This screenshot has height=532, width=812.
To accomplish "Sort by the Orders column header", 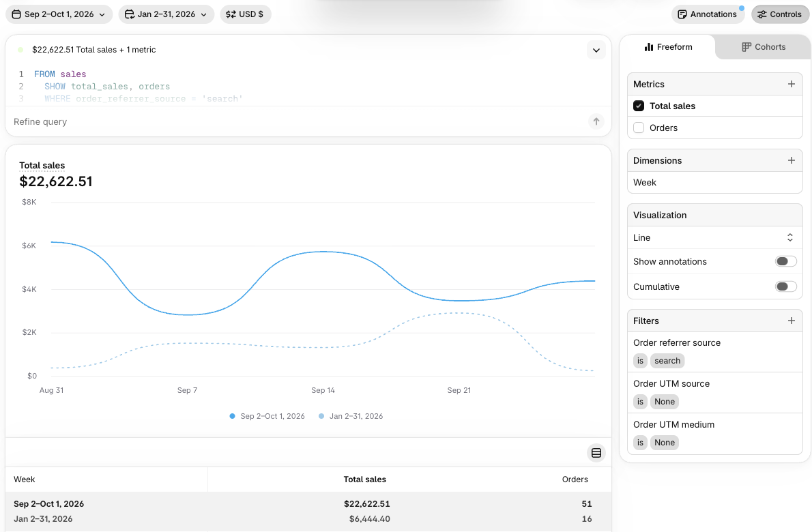I will tap(575, 479).
